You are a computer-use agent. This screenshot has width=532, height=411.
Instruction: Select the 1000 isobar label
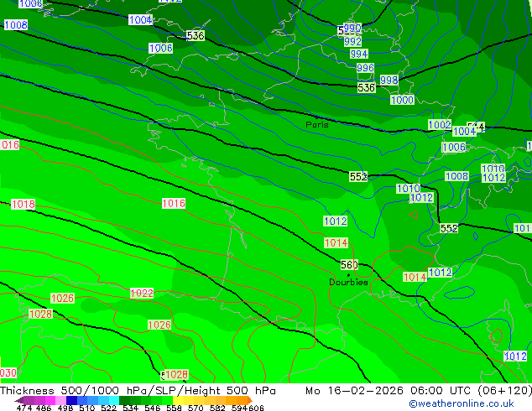click(402, 100)
